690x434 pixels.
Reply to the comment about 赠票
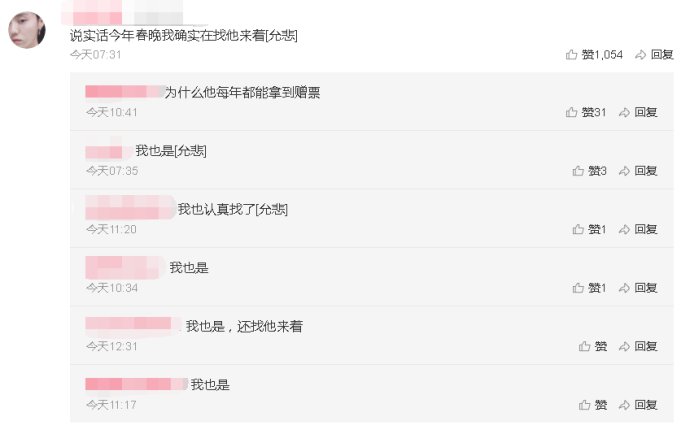[638, 113]
